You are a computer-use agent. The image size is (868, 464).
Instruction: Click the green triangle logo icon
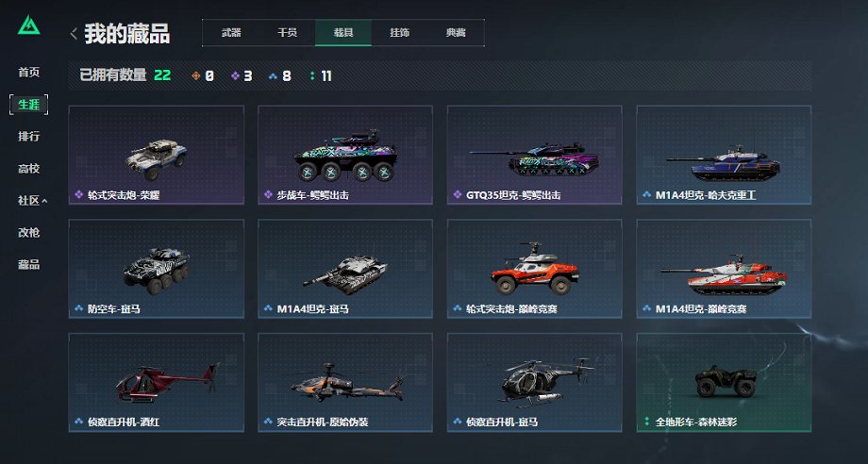29,25
